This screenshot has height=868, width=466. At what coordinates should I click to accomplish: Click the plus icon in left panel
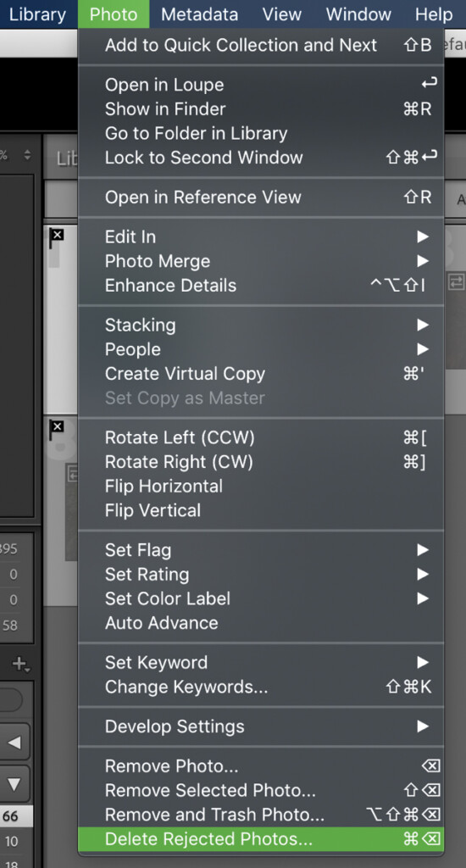21,665
